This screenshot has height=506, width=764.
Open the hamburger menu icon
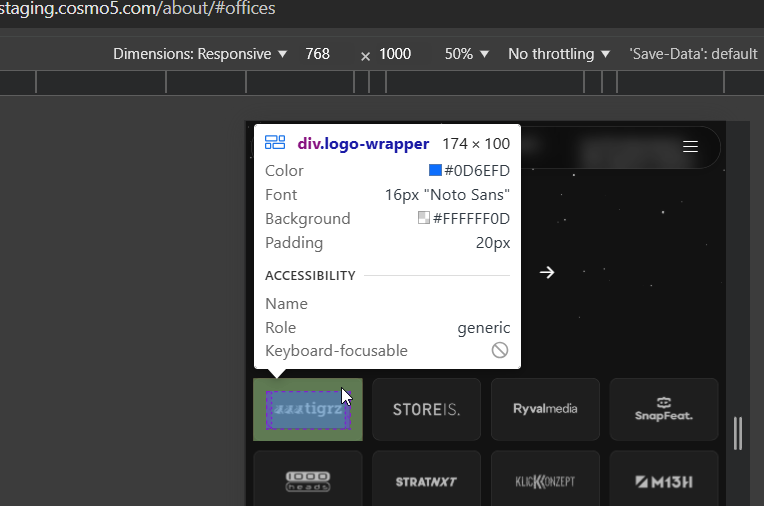[x=690, y=146]
